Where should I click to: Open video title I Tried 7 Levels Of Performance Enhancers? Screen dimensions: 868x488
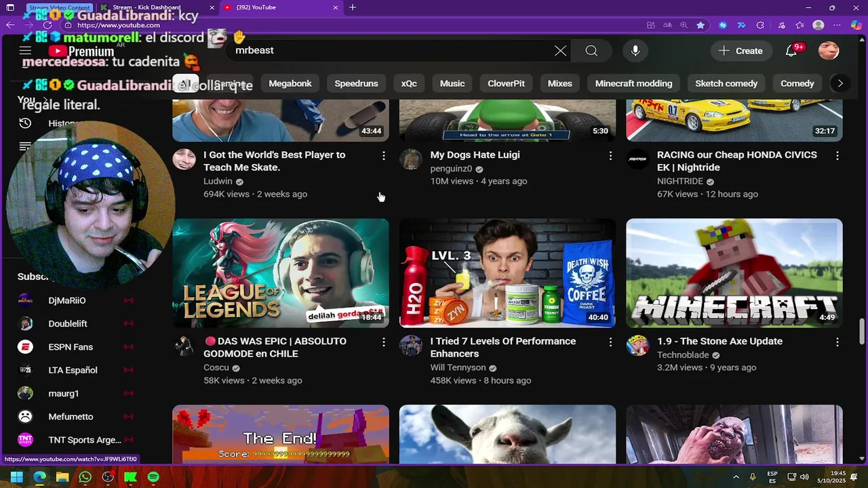click(503, 348)
